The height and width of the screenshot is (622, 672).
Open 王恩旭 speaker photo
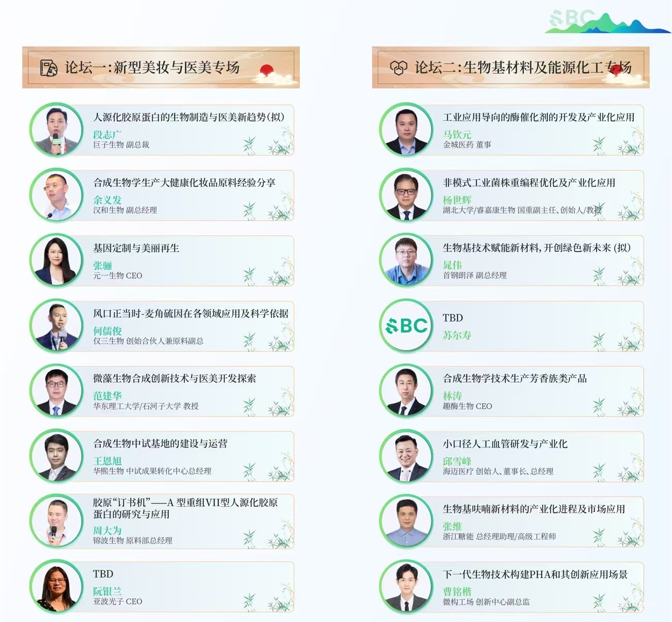tap(57, 456)
